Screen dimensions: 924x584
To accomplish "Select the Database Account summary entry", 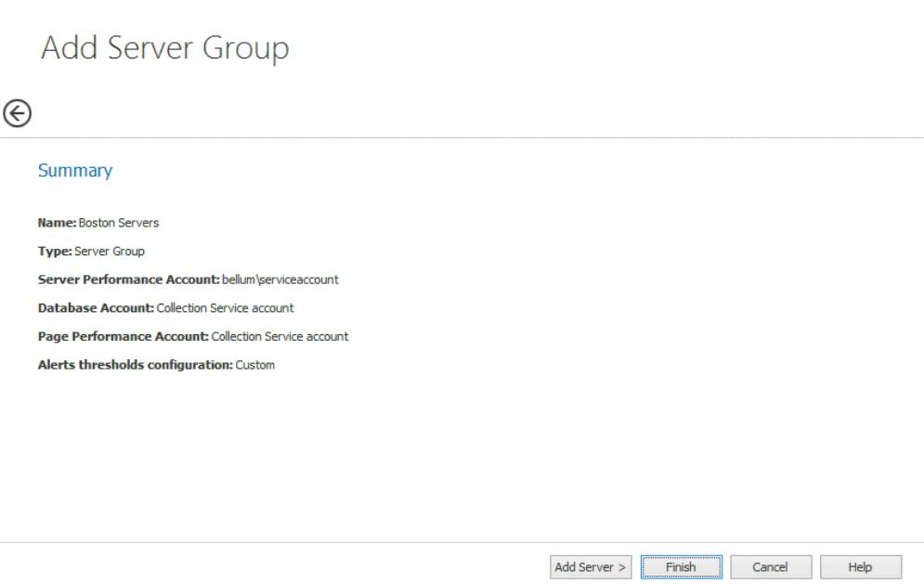I will coord(167,307).
